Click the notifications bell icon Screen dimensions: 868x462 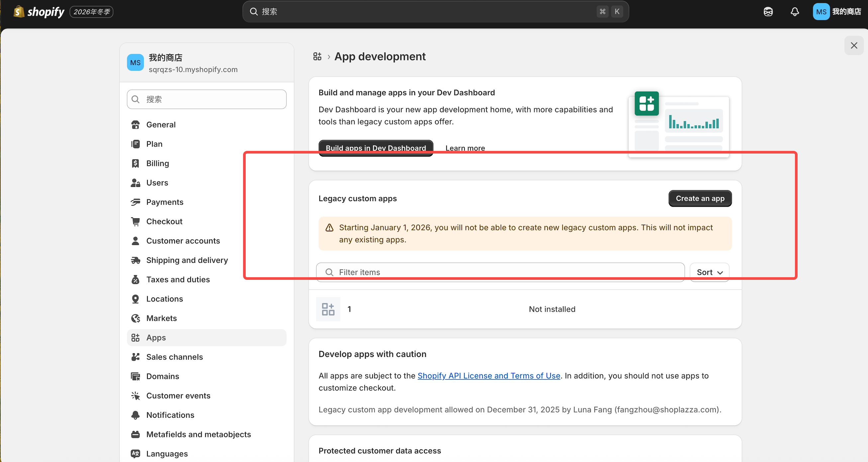tap(795, 12)
